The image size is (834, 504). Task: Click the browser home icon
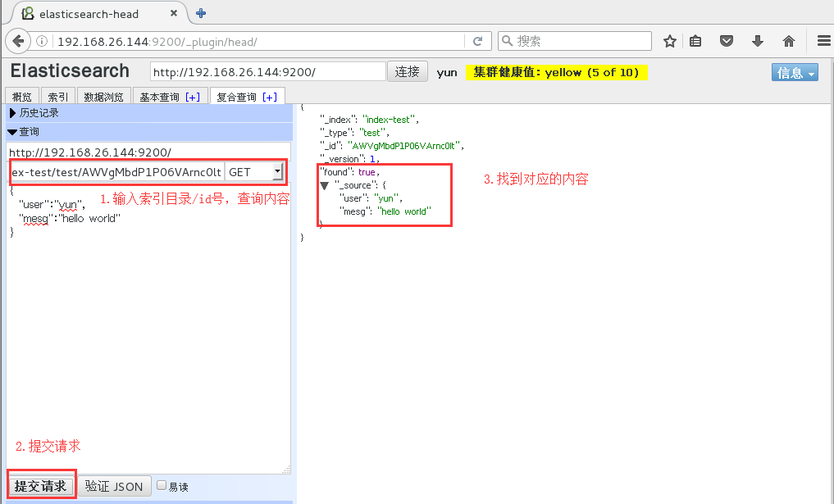click(789, 40)
